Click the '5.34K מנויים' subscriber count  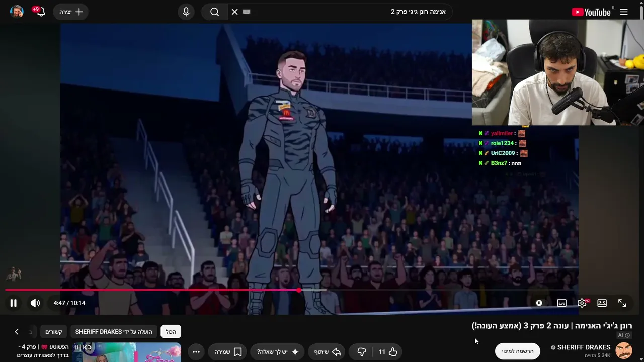pos(597,355)
